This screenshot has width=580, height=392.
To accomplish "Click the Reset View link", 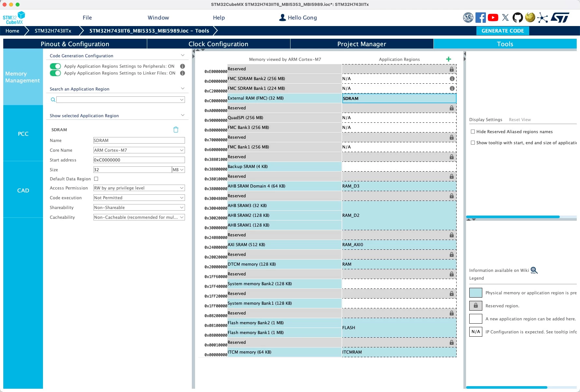I will (520, 119).
